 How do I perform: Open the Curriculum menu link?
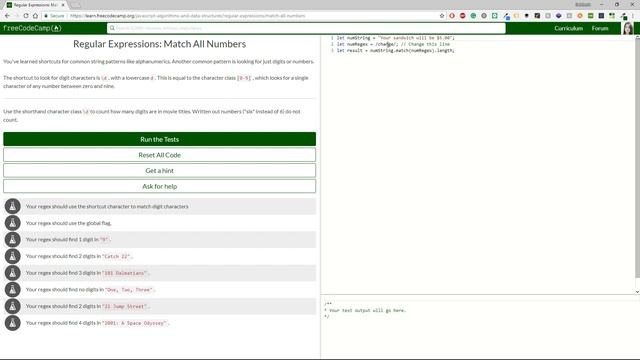[568, 28]
